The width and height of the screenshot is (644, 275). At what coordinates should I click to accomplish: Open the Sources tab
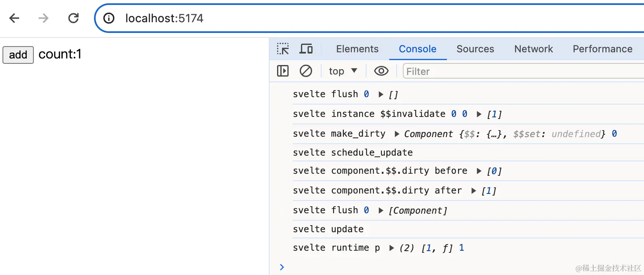coord(475,49)
